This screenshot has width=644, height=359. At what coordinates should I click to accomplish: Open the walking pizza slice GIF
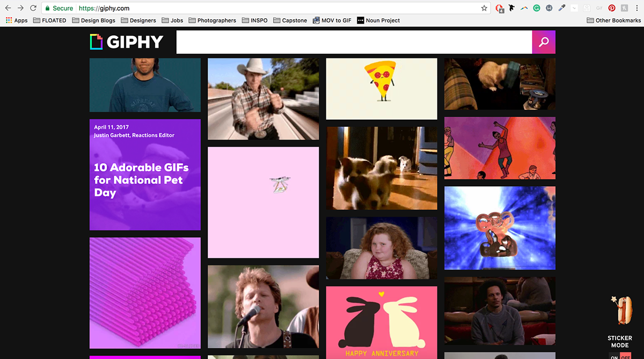[x=382, y=89]
